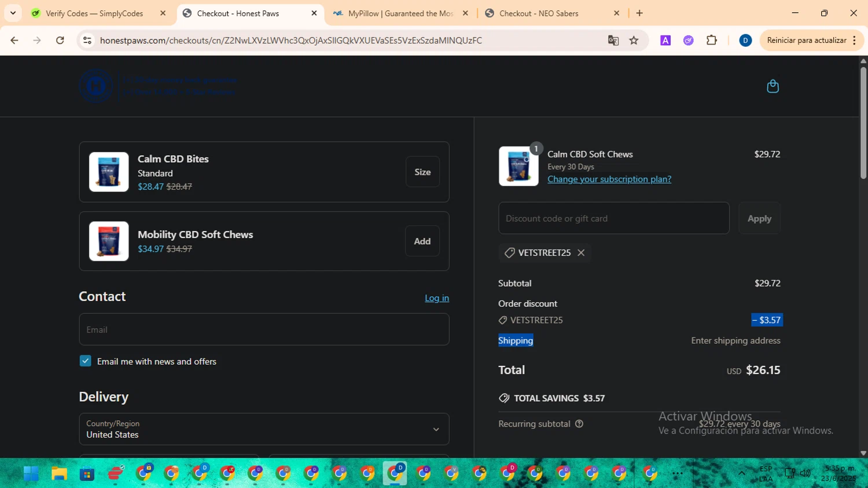Image resolution: width=868 pixels, height=488 pixels.
Task: Click the Mobility CBD Soft Chews product image
Action: (x=109, y=241)
